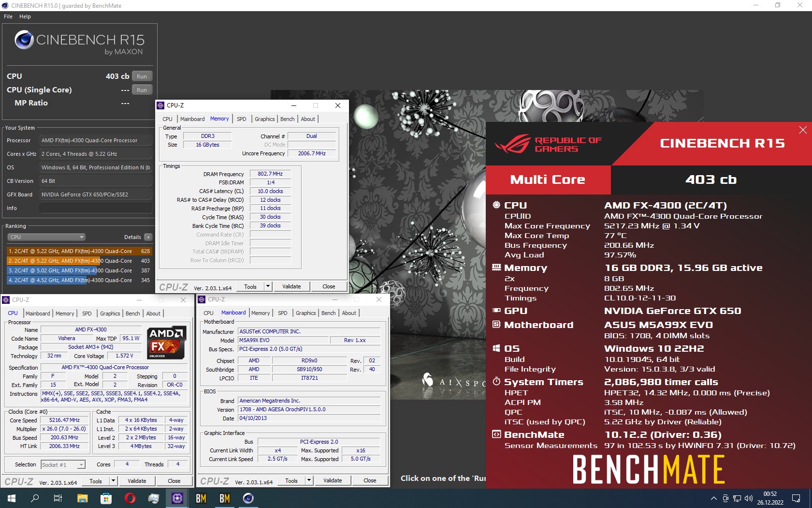Open the ranking CPU dropdown
The width and height of the screenshot is (812, 508).
click(46, 237)
